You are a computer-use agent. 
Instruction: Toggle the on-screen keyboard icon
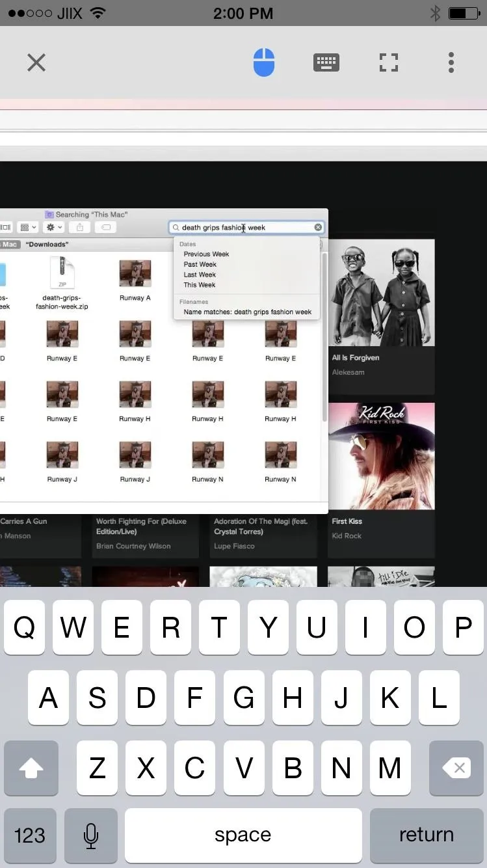point(326,62)
